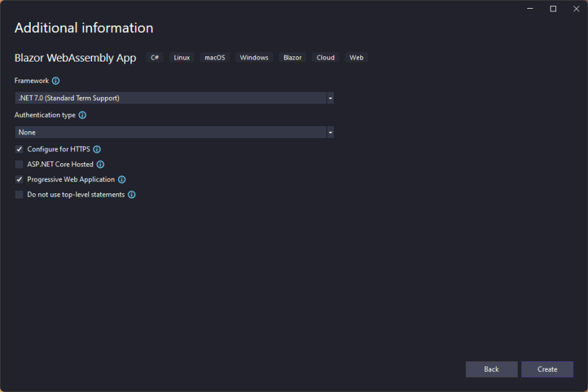Close the Additional information dialog

(577, 9)
